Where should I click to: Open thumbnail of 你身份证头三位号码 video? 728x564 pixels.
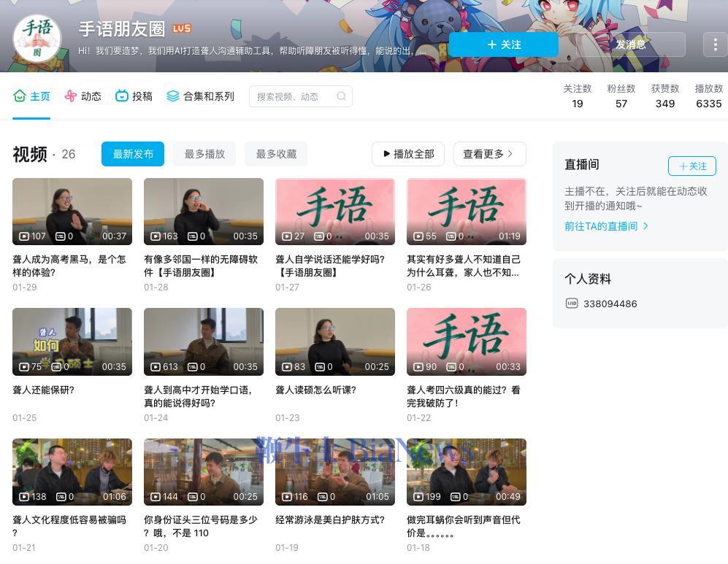tap(203, 472)
